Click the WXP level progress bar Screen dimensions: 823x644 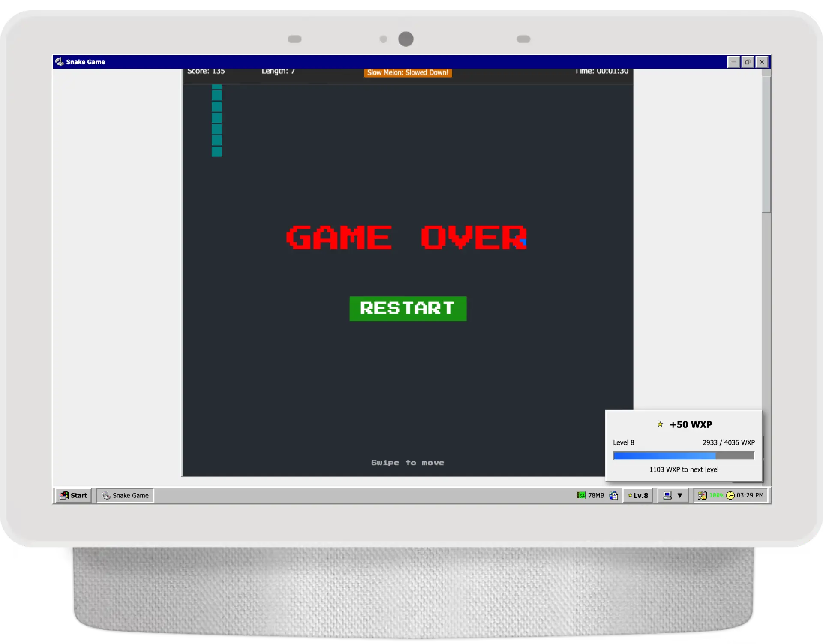[684, 456]
